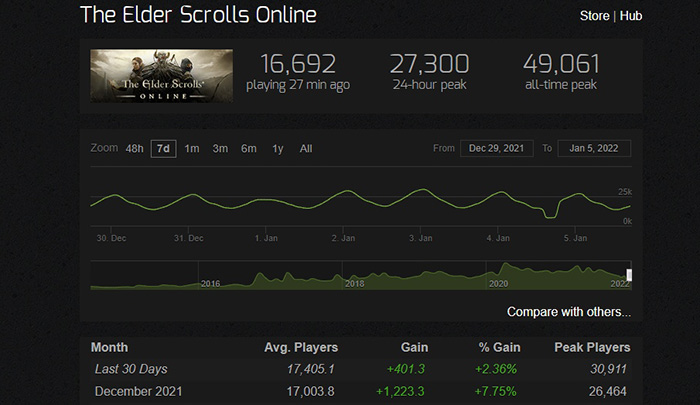Click the +7.75% gain value
Image resolution: width=700 pixels, height=405 pixels.
tap(496, 392)
